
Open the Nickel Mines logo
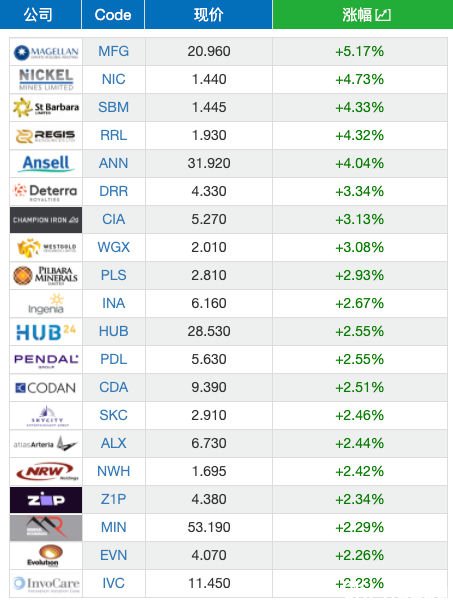tap(46, 80)
